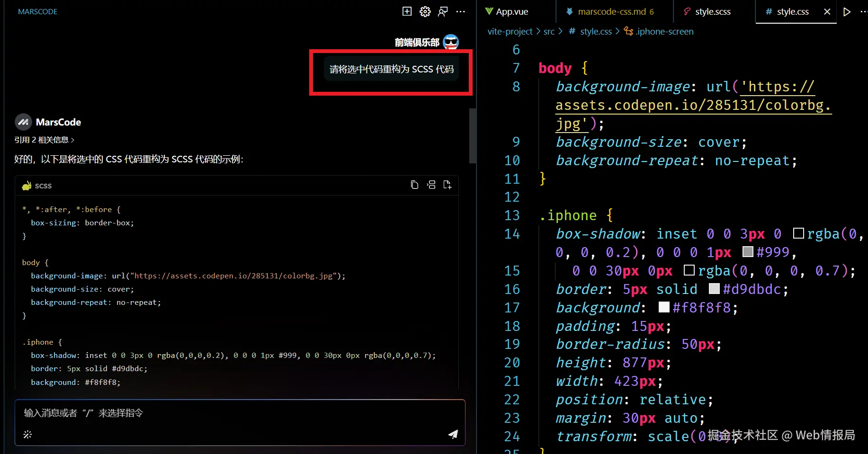
Task: Click the scss language icon in code block header
Action: pos(27,186)
